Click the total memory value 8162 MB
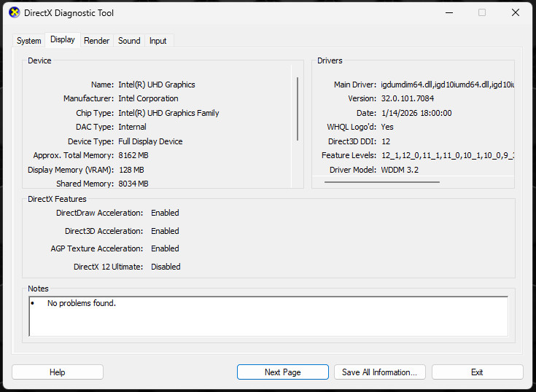The height and width of the screenshot is (392, 536). click(133, 155)
